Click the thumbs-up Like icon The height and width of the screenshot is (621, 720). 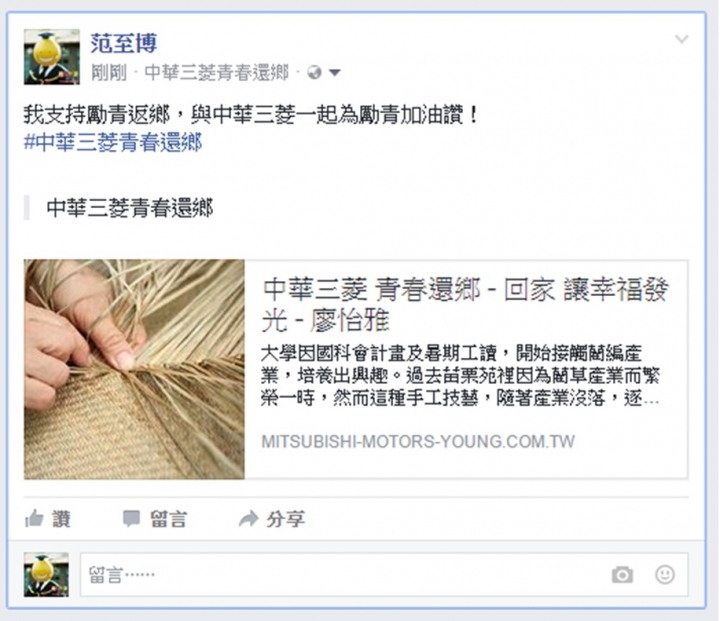(34, 519)
